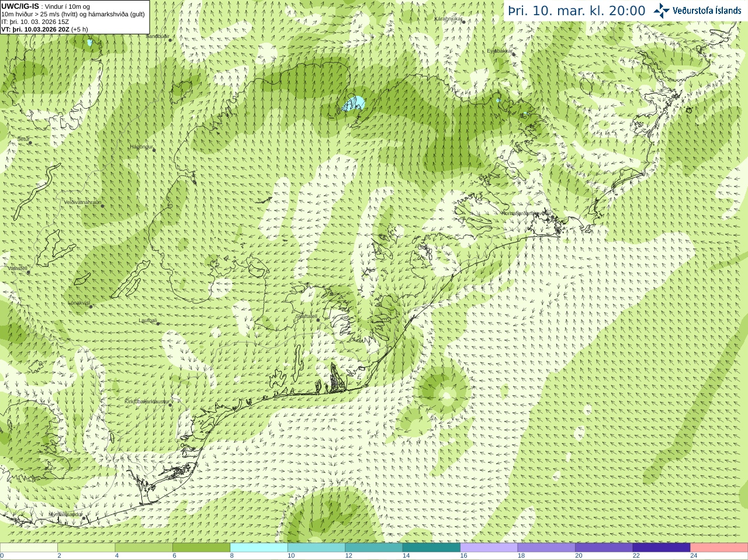Screen dimensions: 748x560
Task: Click the legend scale value 16
Action: [x=463, y=556]
